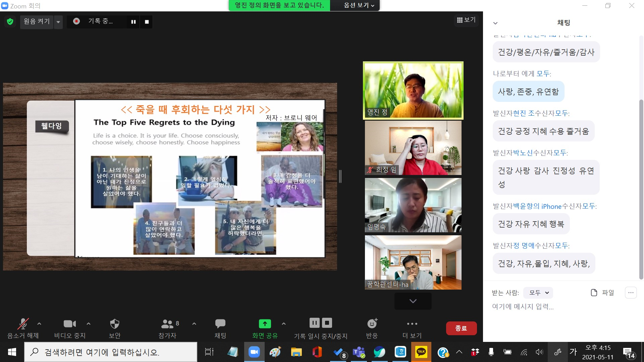This screenshot has width=644, height=362.
Task: Open Task View on the taskbar
Action: [209, 352]
